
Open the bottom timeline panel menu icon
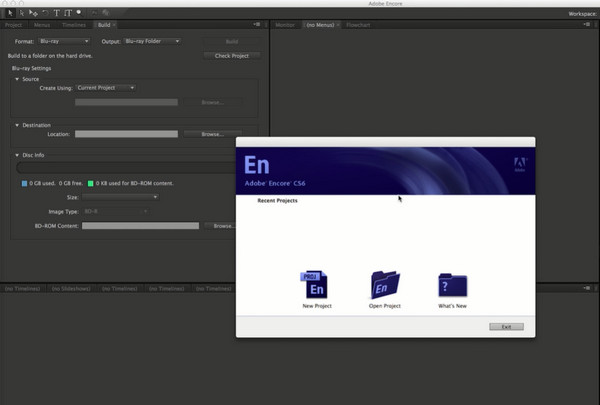pos(587,288)
